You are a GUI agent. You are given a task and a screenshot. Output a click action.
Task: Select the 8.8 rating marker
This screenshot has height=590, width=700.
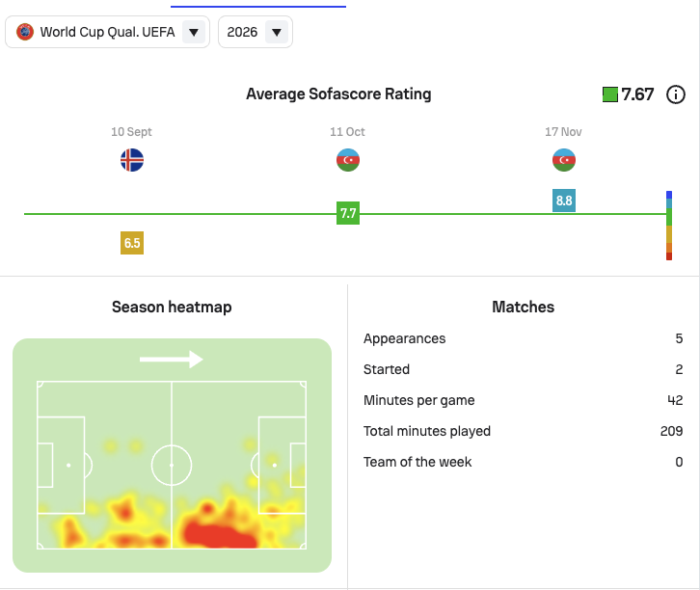tap(564, 201)
